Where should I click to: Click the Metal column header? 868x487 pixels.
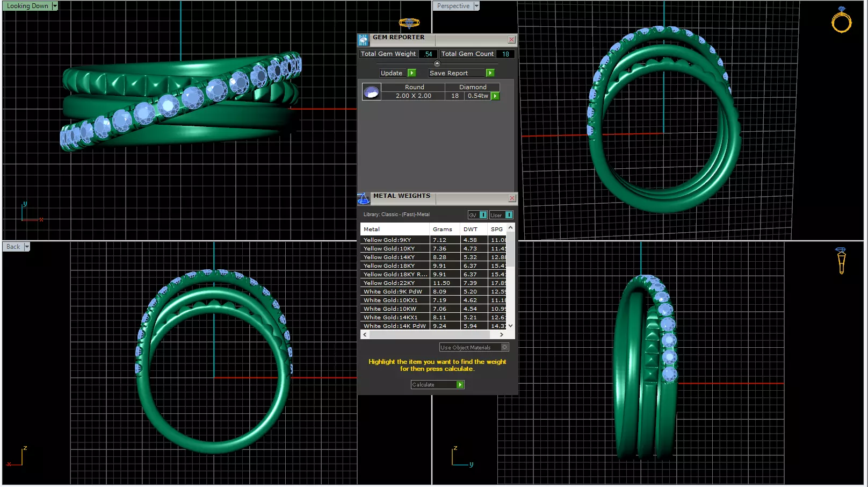point(395,229)
